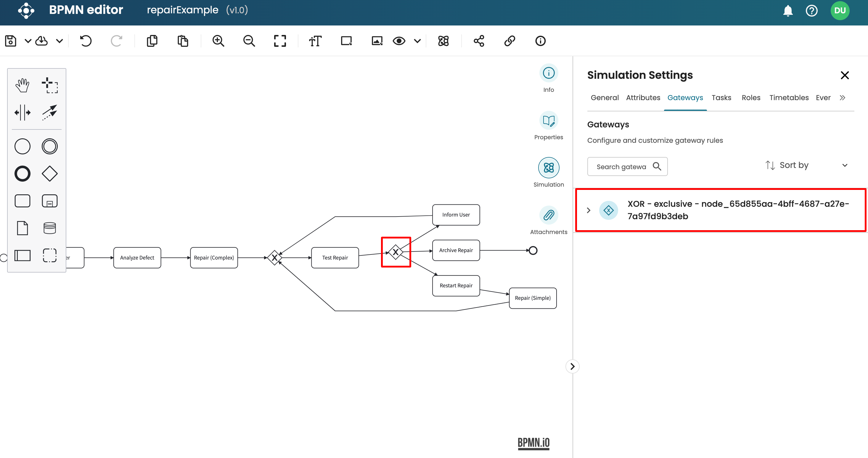Viewport: 868px width, 458px height.
Task: Add a data store shape from palette
Action: point(49,228)
